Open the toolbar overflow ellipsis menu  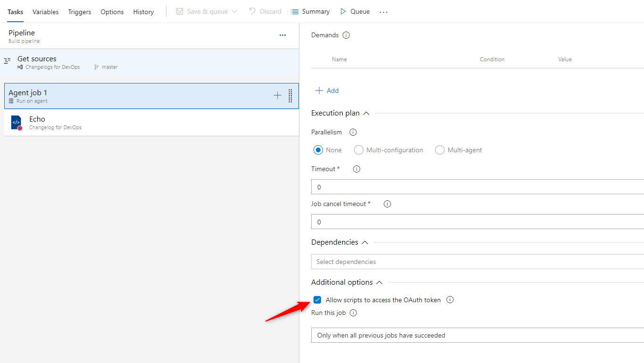click(383, 12)
